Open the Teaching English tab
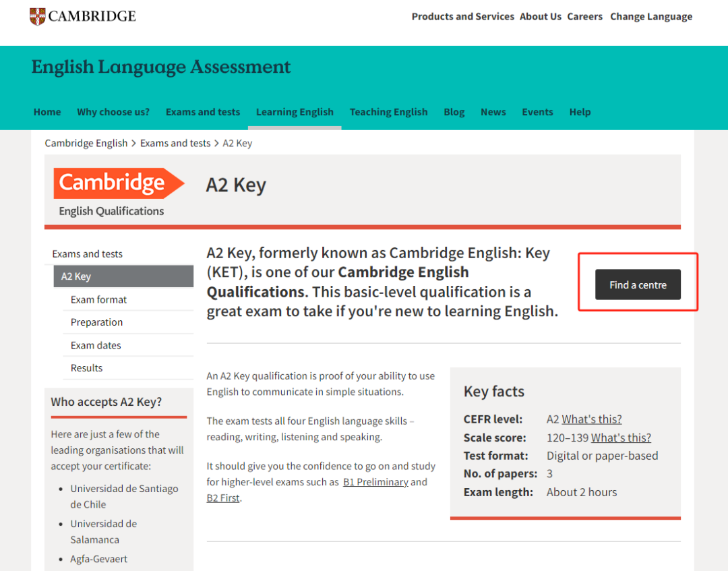Image resolution: width=728 pixels, height=571 pixels. tap(388, 112)
